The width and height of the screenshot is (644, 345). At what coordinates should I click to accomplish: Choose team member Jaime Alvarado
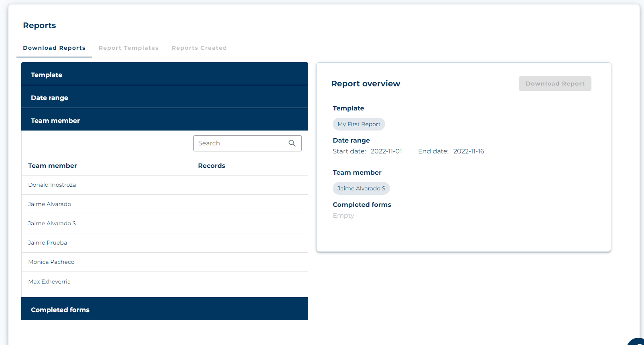pos(49,204)
